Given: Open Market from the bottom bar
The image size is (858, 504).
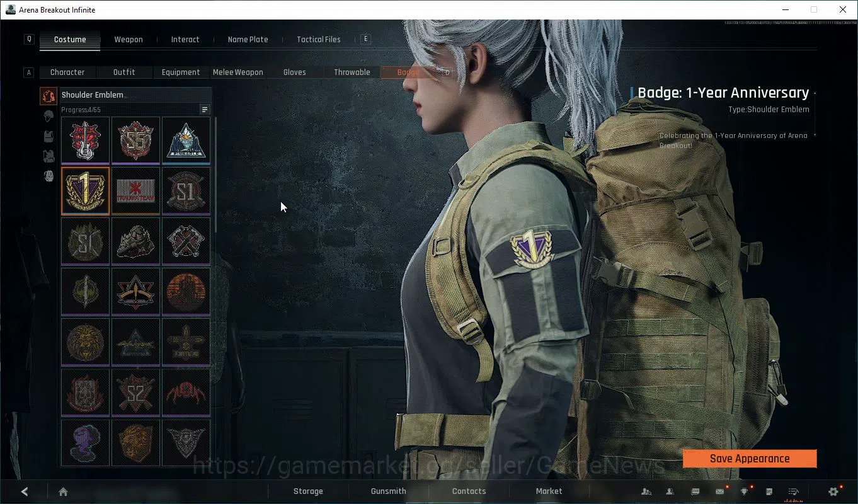Looking at the screenshot, I should pos(549,491).
